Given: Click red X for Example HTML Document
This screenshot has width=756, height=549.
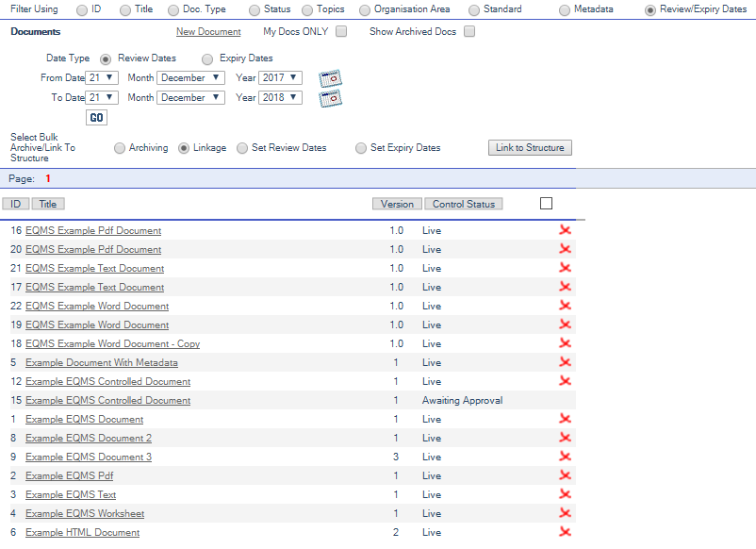Looking at the screenshot, I should click(565, 531).
